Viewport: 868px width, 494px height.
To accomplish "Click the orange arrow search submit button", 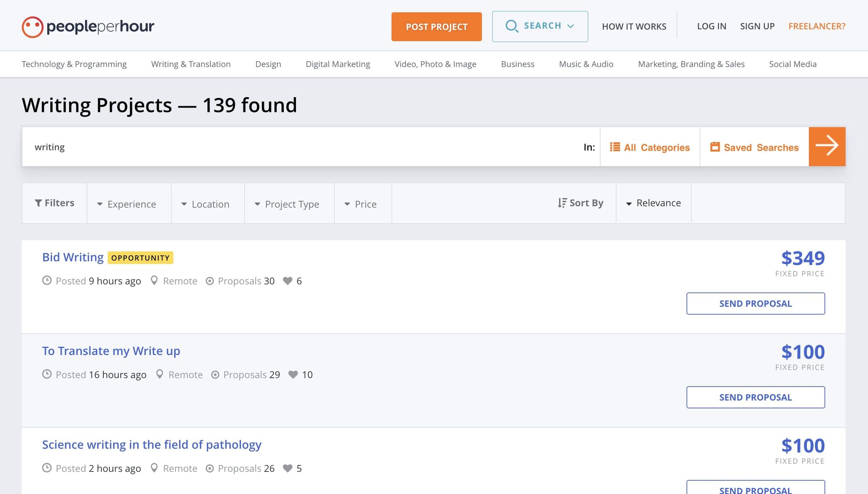I will [x=827, y=147].
